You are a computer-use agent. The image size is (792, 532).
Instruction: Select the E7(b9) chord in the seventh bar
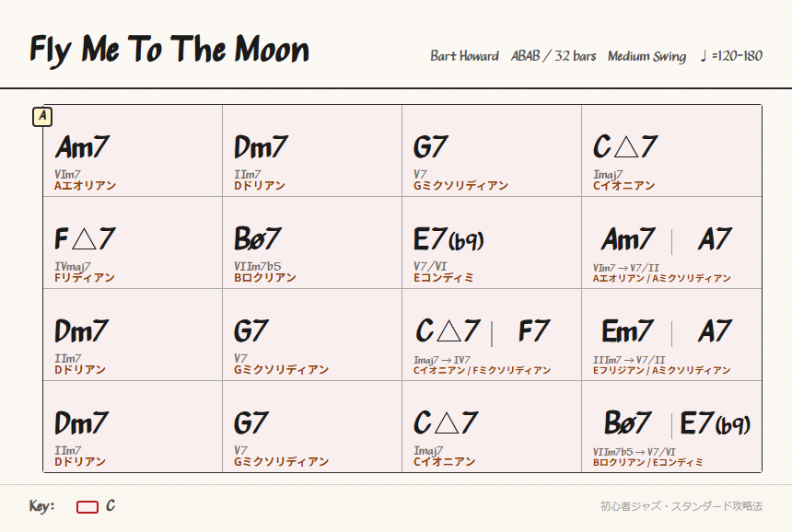tap(448, 239)
